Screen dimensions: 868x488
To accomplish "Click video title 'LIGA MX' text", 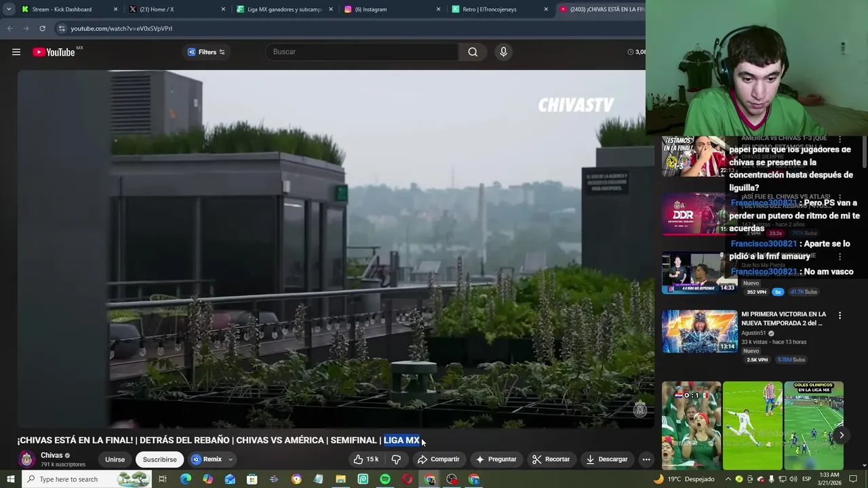I will [401, 441].
